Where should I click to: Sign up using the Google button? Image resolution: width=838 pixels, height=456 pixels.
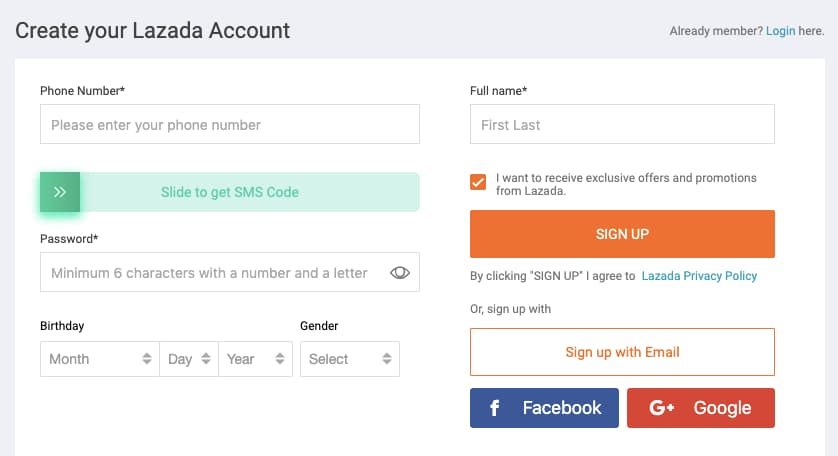[x=701, y=408]
